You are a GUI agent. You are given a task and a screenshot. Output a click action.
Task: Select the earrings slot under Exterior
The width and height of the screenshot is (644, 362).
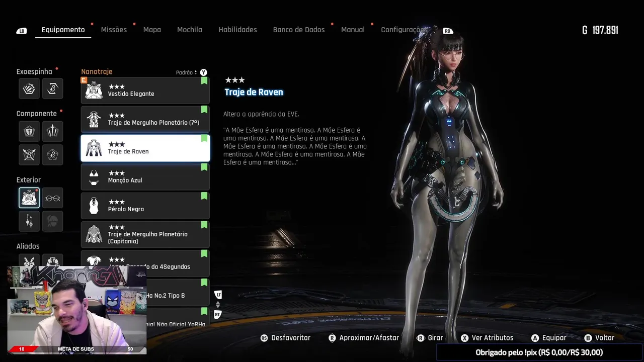pos(29,221)
